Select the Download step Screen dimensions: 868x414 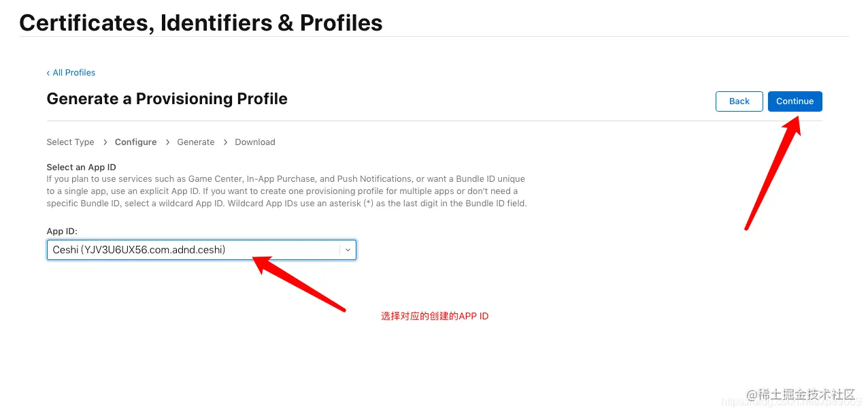click(x=255, y=142)
